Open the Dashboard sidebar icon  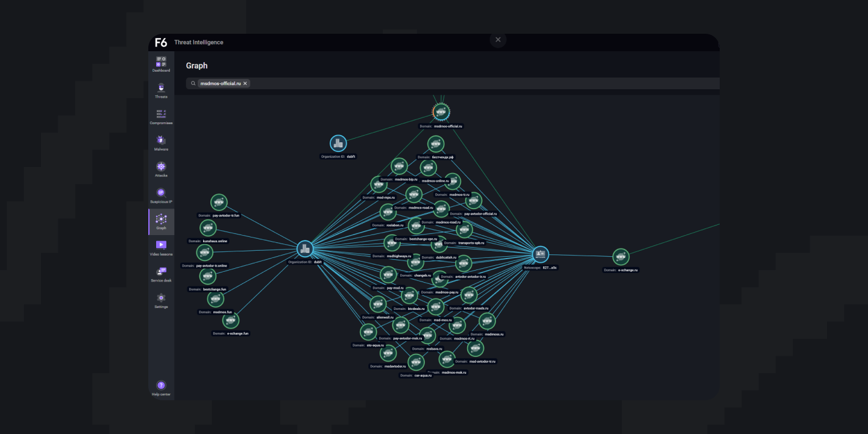click(x=161, y=61)
